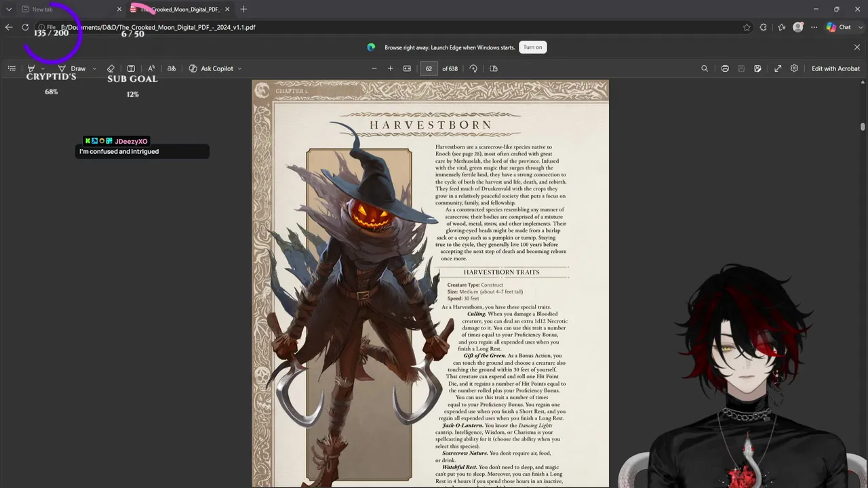Click the HARVESTBORN page heading
Image resolution: width=868 pixels, height=488 pixels.
pyautogui.click(x=431, y=125)
